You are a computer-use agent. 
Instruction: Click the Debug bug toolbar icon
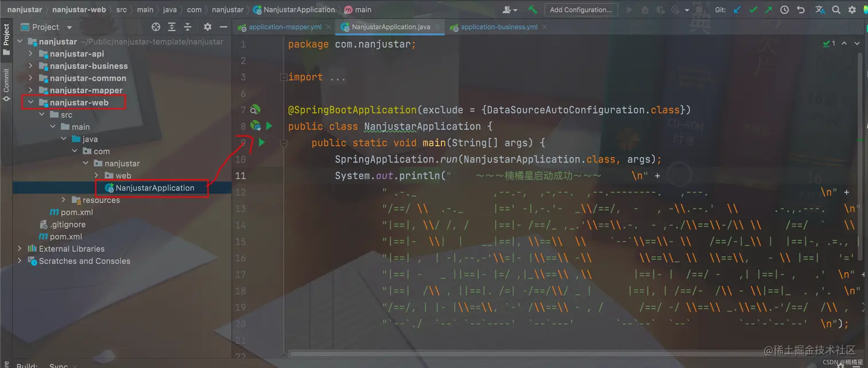coord(645,10)
